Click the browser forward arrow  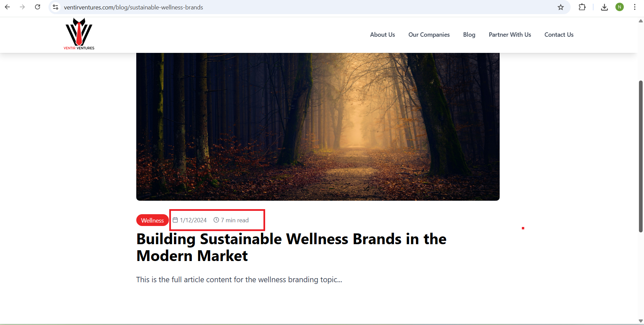click(22, 7)
